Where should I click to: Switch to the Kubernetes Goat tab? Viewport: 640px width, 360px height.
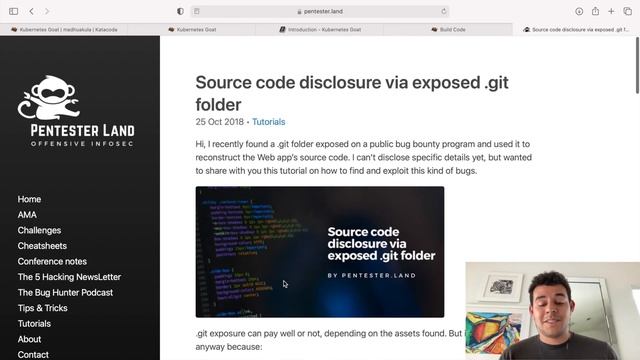(192, 29)
